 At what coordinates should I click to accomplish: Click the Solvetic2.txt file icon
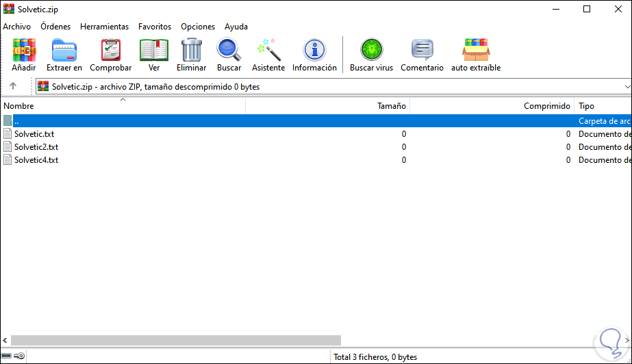point(8,146)
